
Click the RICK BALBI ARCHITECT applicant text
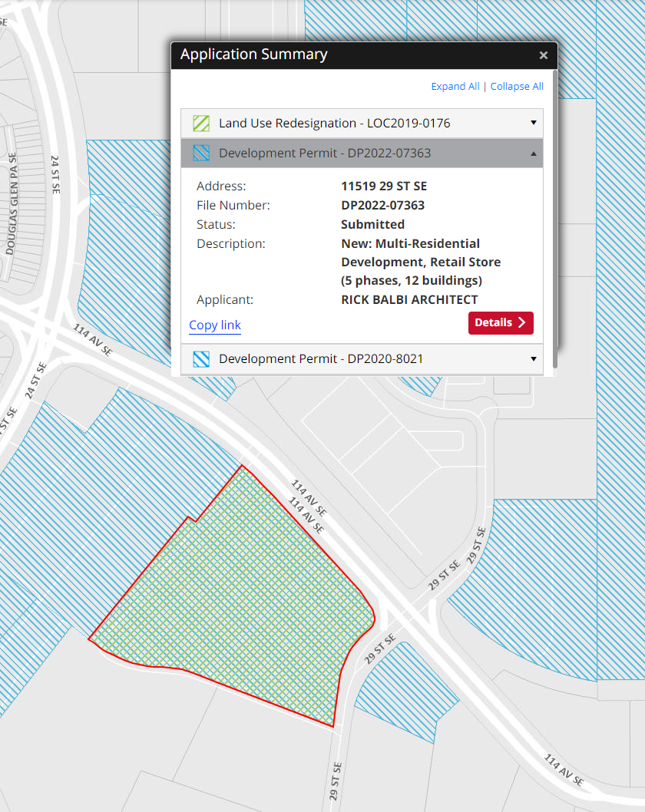(x=409, y=299)
